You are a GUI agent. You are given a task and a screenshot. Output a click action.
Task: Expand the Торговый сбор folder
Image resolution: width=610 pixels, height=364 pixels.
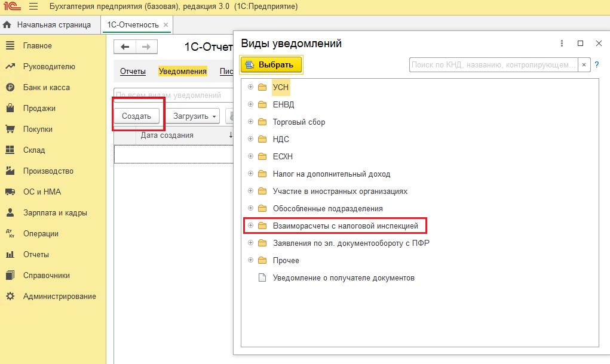(250, 122)
